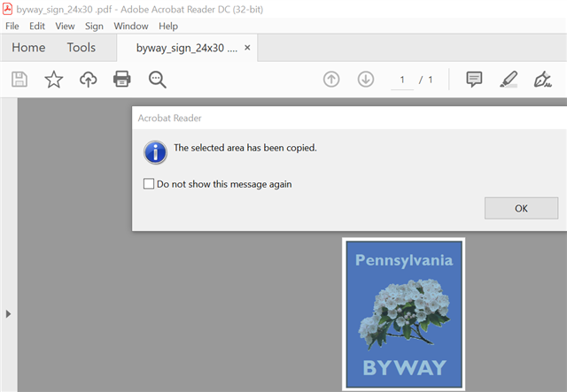The height and width of the screenshot is (392, 567).
Task: Close the byway_sign_24x30 document tab
Action: tap(247, 47)
